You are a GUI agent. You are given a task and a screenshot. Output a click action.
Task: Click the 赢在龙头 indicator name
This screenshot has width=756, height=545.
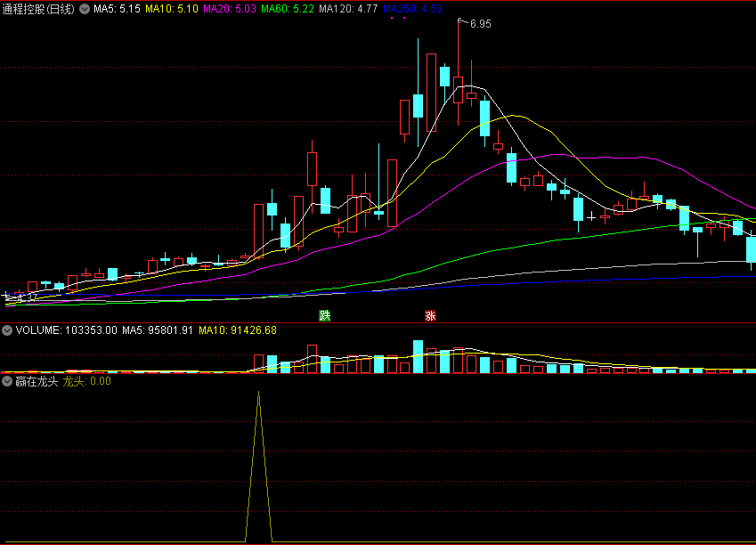(x=37, y=381)
